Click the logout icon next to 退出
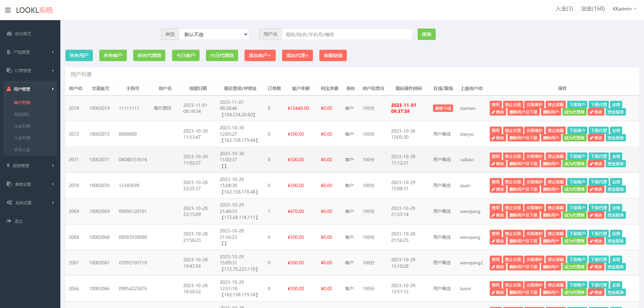The width and height of the screenshot is (644, 308). point(8,221)
